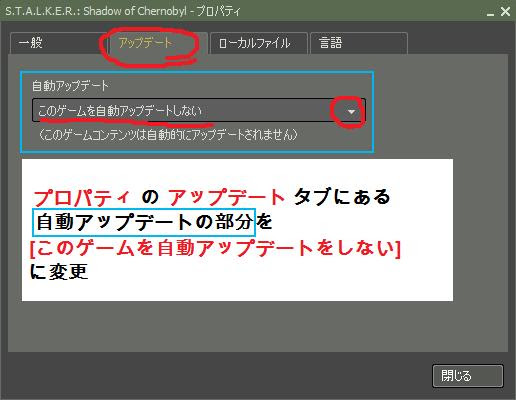Viewport: 516px width, 400px height.
Task: Close the properties window with the X icon
Action: (x=505, y=12)
